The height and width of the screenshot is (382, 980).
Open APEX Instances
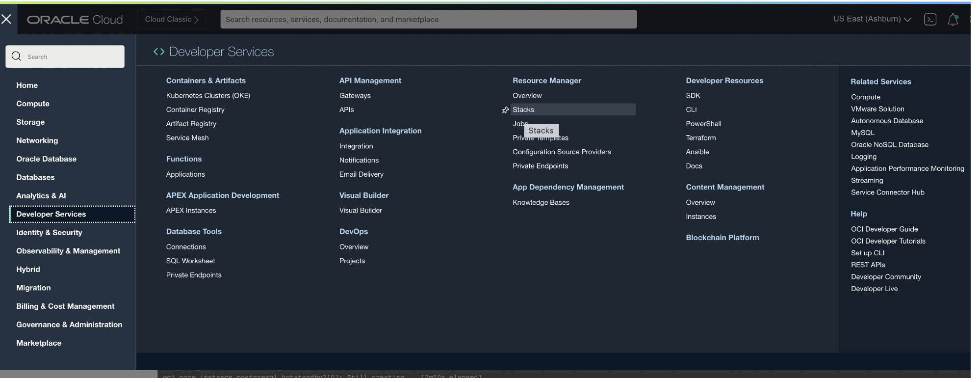(191, 211)
